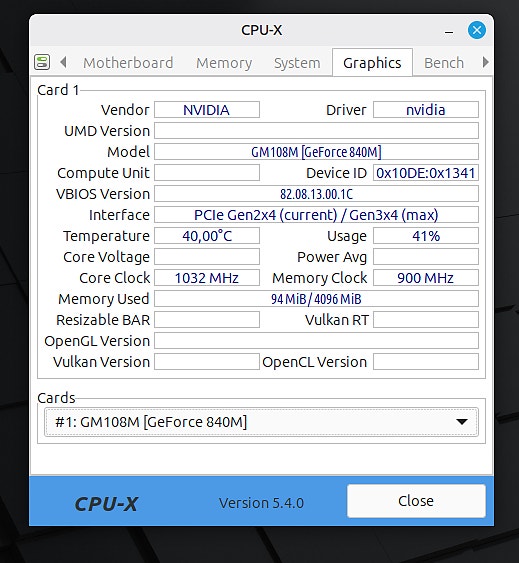Screen dimensions: 519x563
Task: Click the Temperature value 40,00°C
Action: click(207, 236)
